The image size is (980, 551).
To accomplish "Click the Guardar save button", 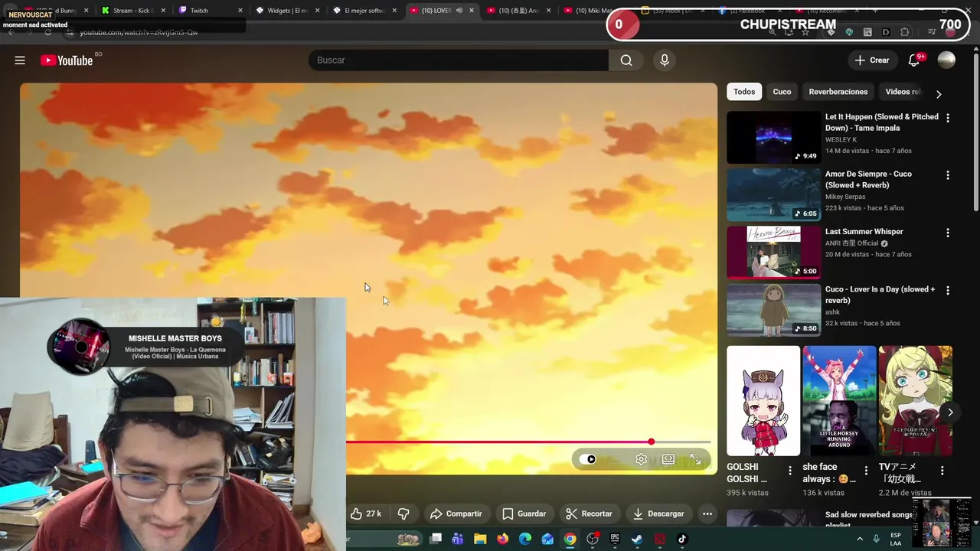I will click(524, 514).
